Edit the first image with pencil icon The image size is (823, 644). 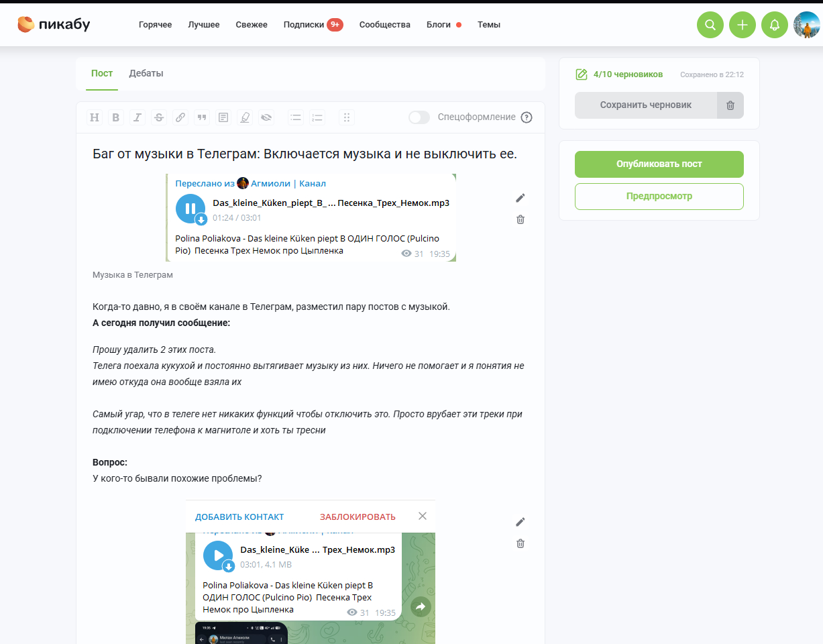coord(520,198)
